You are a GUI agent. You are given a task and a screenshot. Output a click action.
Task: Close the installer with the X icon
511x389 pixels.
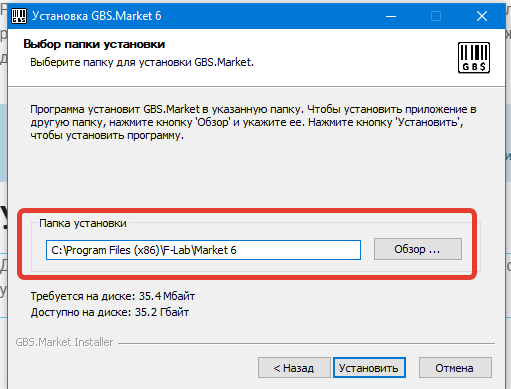482,16
